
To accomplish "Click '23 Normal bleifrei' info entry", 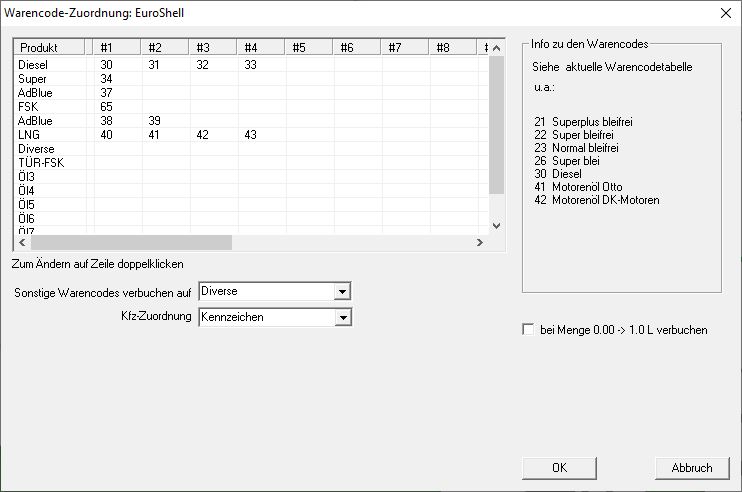I will [576, 148].
